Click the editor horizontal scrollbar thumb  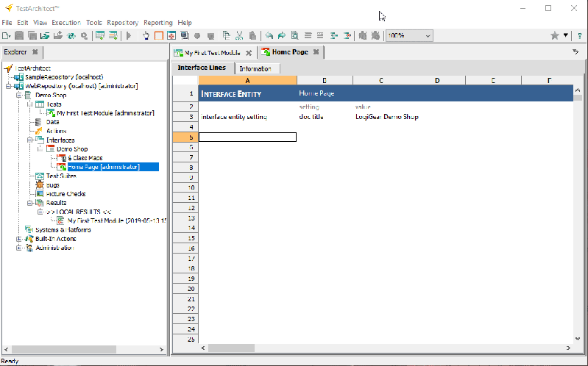click(231, 348)
